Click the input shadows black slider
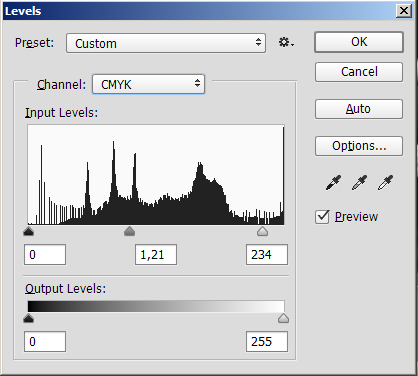This screenshot has height=376, width=418. pos(29,231)
